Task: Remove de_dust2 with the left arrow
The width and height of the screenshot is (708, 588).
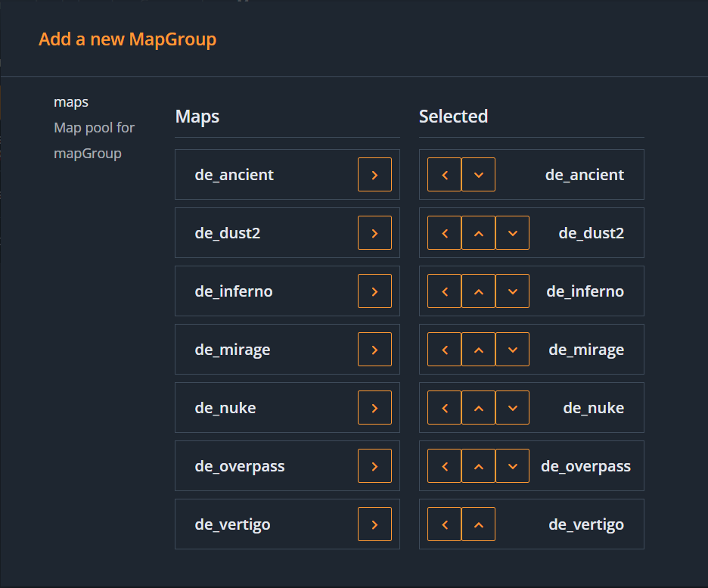Action: coord(444,233)
